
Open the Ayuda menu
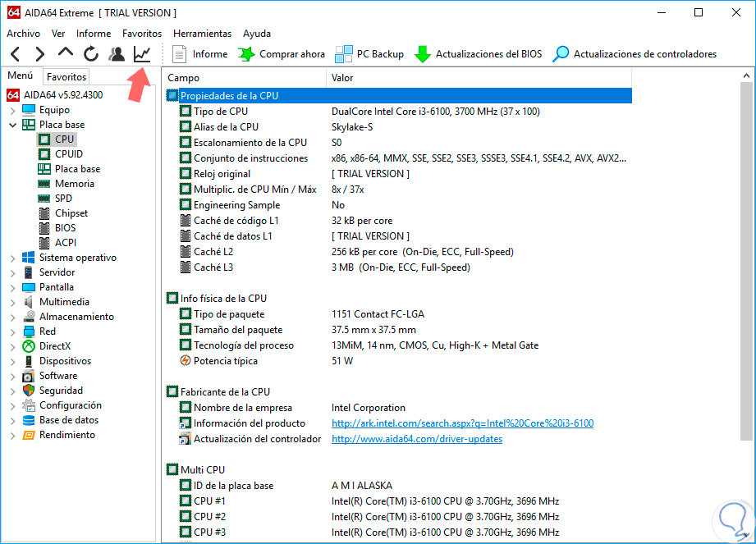pyautogui.click(x=256, y=34)
